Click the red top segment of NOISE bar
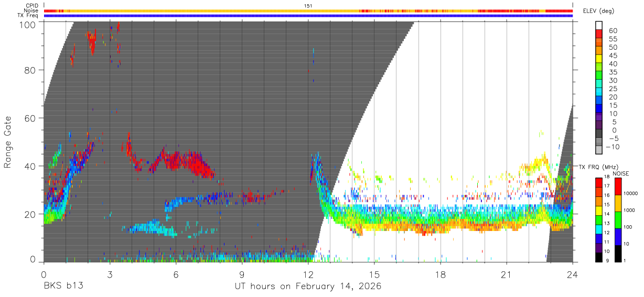This screenshot has width=644, height=297. point(619,186)
